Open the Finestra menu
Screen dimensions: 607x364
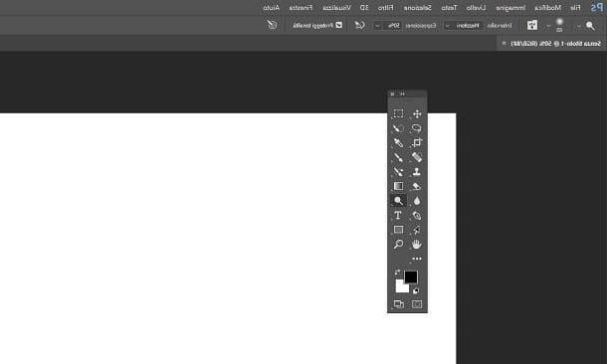301,7
